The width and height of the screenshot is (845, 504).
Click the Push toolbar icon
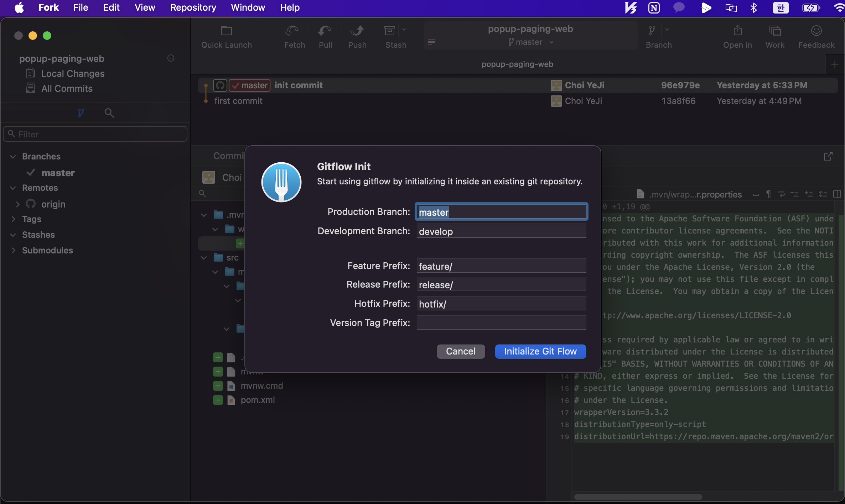(x=357, y=31)
